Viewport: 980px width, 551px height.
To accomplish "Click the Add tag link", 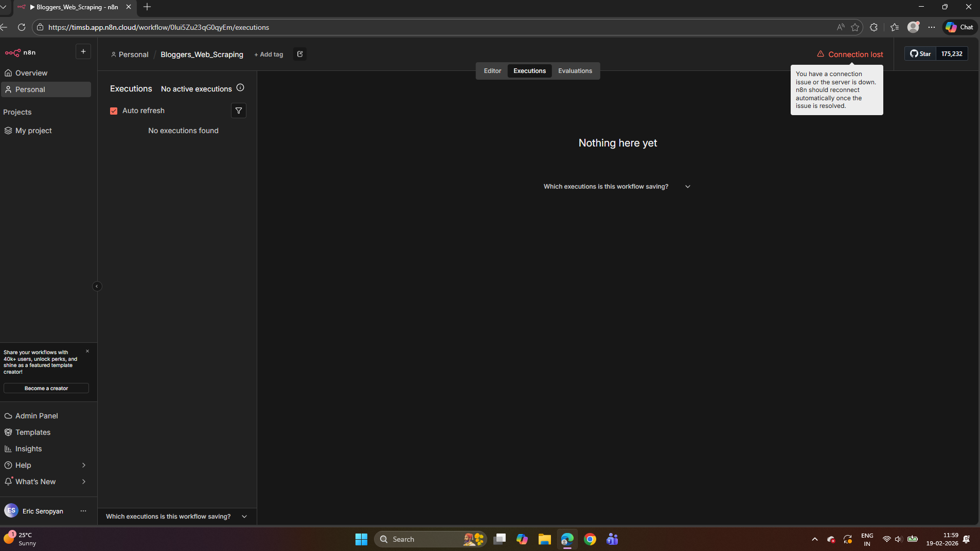I will click(269, 54).
